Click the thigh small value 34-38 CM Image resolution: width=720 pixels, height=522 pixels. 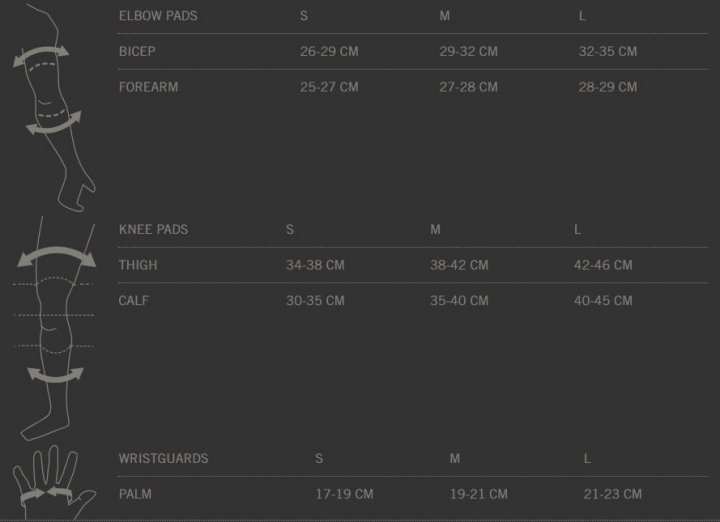point(315,265)
